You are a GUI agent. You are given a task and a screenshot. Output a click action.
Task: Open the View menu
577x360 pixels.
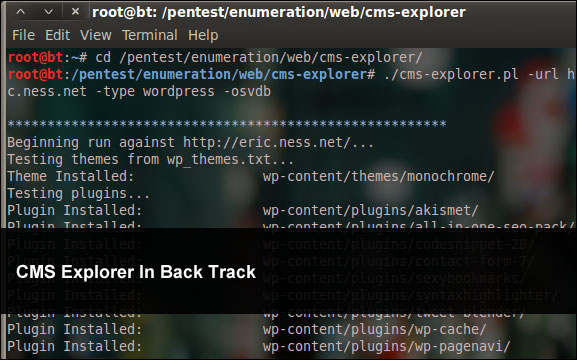click(96, 35)
